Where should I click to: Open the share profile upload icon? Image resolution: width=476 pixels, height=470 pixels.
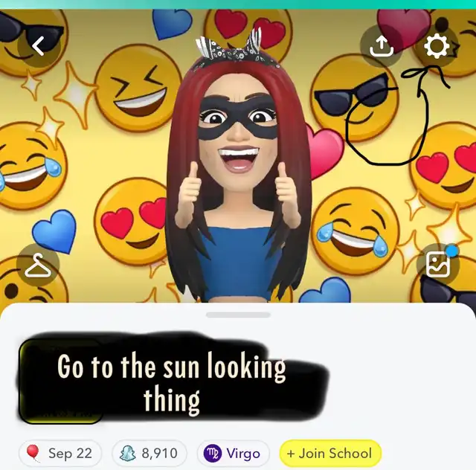click(382, 46)
